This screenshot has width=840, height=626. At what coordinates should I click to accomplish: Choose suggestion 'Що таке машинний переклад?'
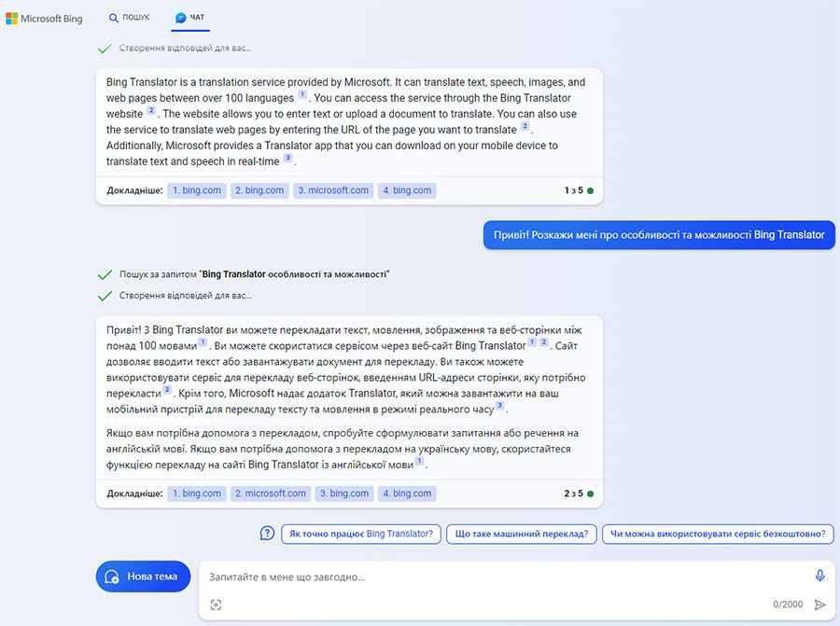(521, 534)
